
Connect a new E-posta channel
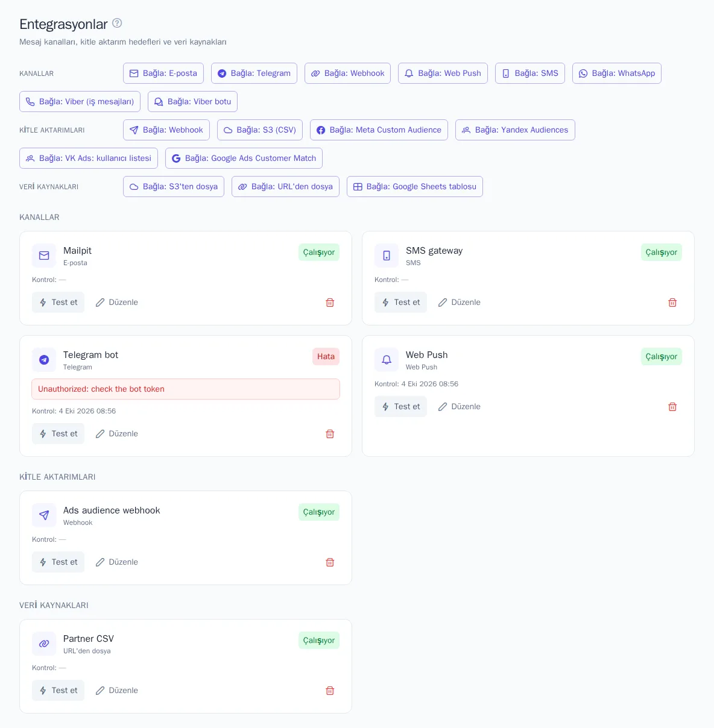163,73
